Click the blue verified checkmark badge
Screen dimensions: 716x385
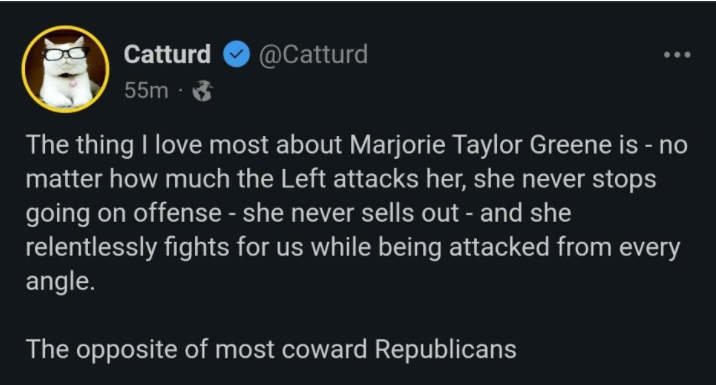pyautogui.click(x=236, y=54)
